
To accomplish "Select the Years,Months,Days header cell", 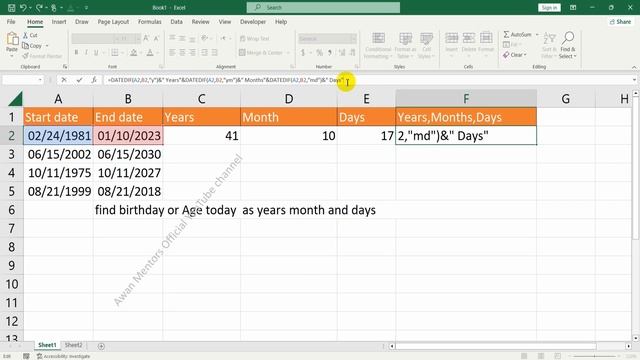I will click(x=466, y=117).
